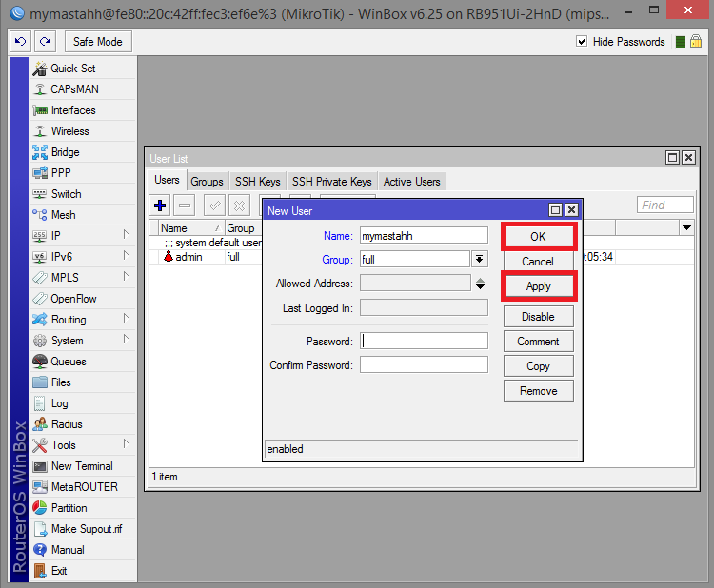Toggle Safe Mode

98,42
